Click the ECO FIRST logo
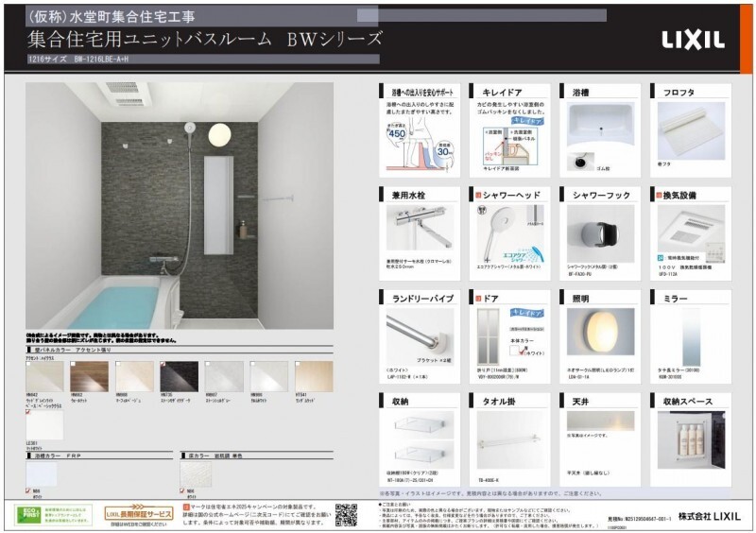 tap(28, 515)
